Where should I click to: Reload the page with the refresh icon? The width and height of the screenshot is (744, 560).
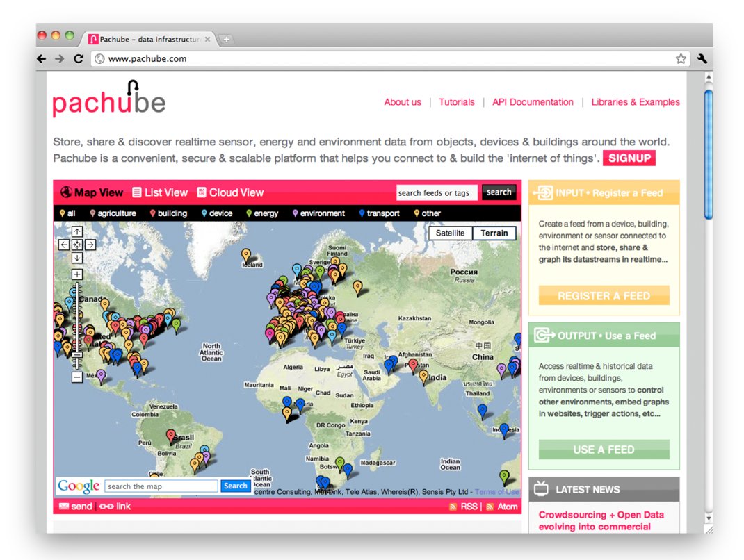click(x=79, y=59)
